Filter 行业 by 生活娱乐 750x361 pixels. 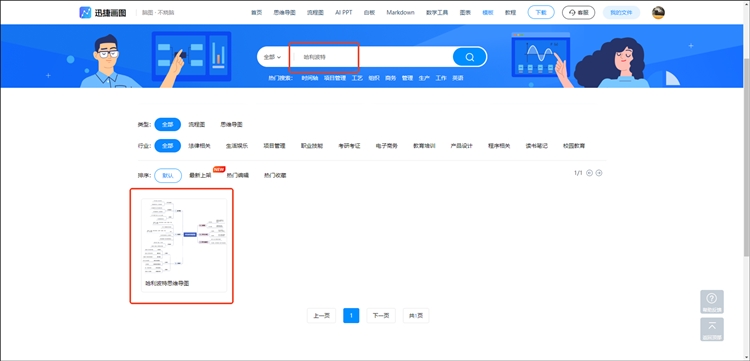(237, 146)
